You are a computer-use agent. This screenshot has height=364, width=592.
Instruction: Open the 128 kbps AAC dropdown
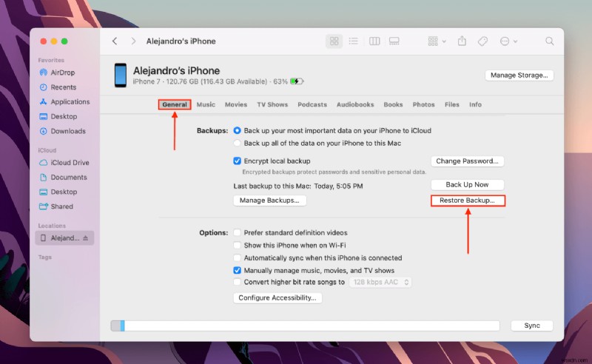click(x=380, y=282)
